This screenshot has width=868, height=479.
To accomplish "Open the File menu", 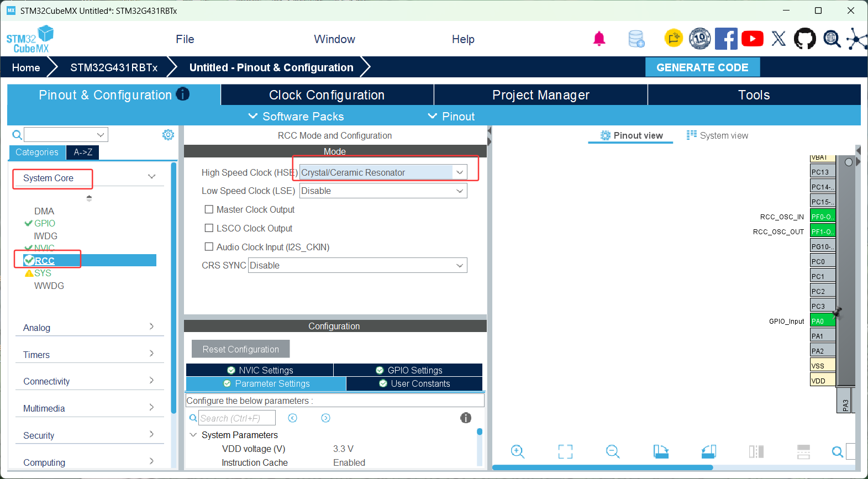I will click(x=185, y=39).
